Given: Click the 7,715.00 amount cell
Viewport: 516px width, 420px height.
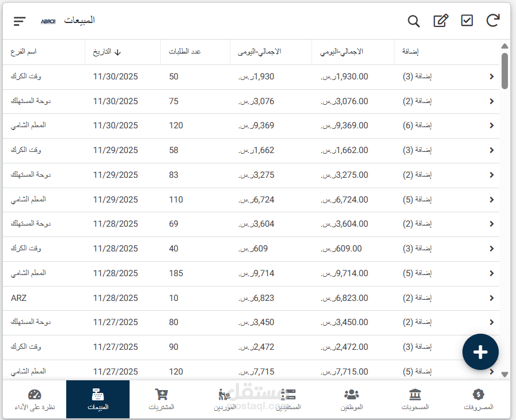Looking at the screenshot, I should (x=344, y=371).
